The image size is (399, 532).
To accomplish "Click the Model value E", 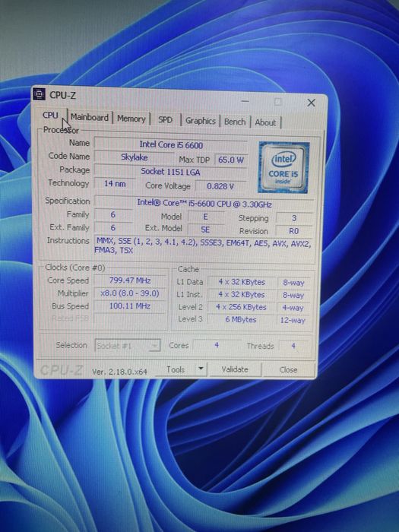I will click(205, 217).
